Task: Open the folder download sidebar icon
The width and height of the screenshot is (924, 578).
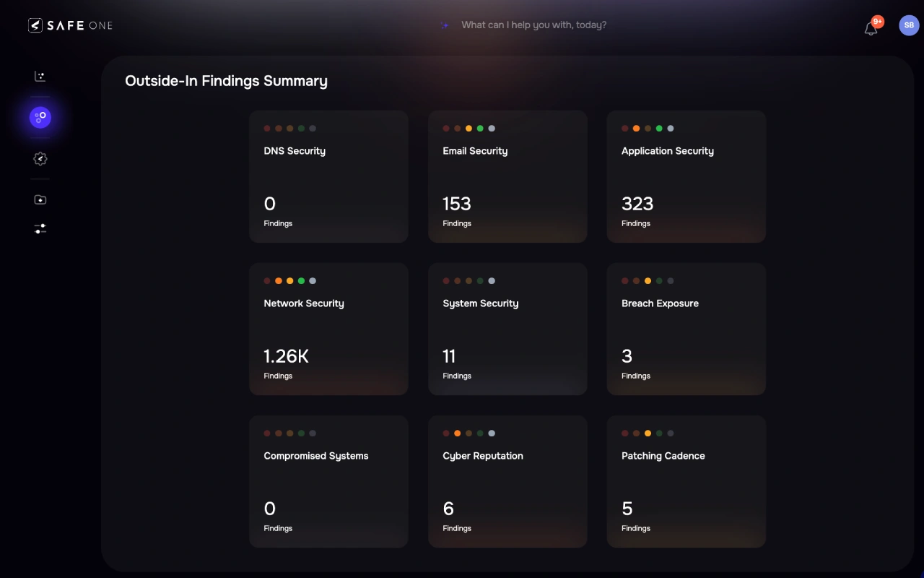Action: point(40,200)
